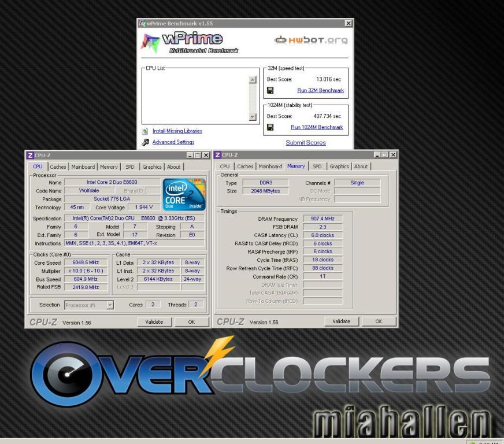The height and width of the screenshot is (444, 504).
Task: Close the right CPU-Z window
Action: pyautogui.click(x=393, y=154)
